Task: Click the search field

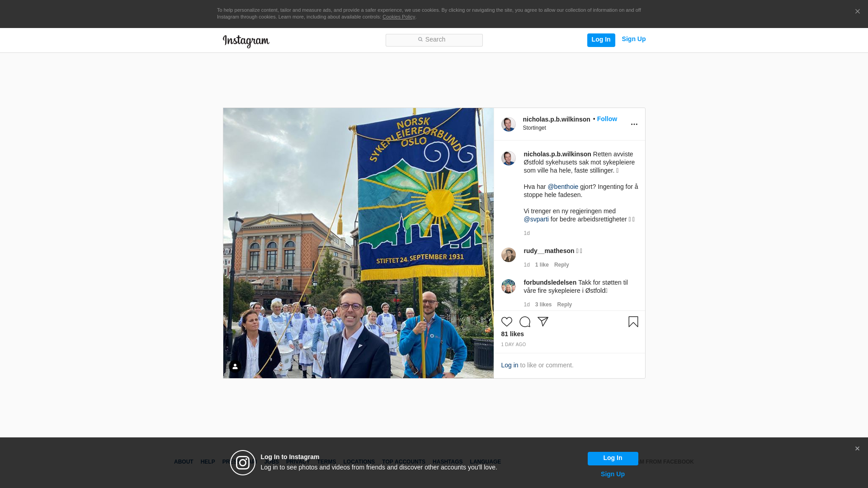Action: [434, 40]
